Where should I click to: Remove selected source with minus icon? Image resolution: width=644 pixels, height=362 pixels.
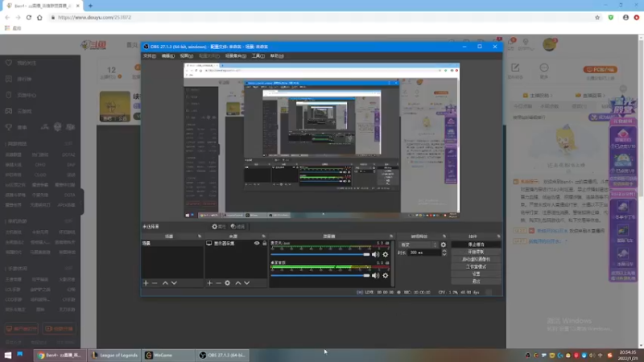point(218,283)
